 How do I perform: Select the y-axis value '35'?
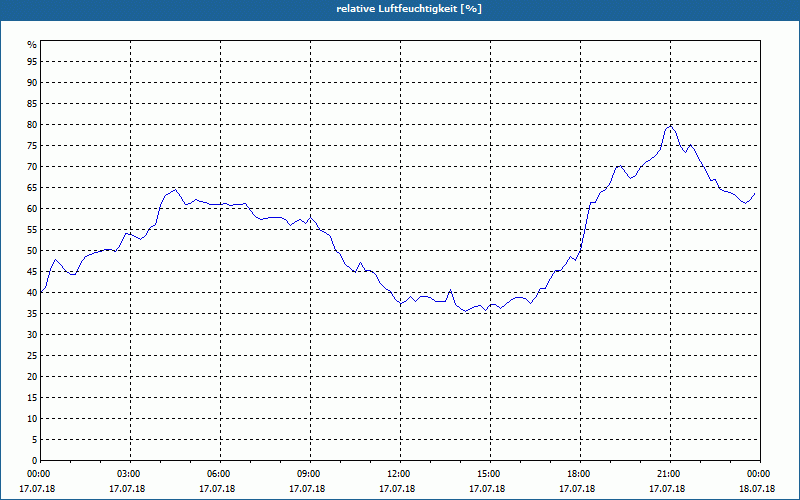pyautogui.click(x=32, y=314)
